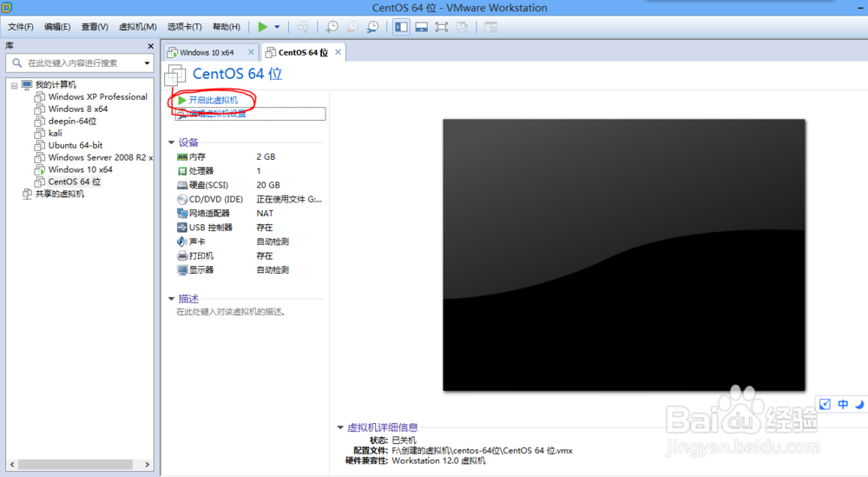Open the power options dropdown arrow
This screenshot has height=477, width=868.
click(278, 27)
